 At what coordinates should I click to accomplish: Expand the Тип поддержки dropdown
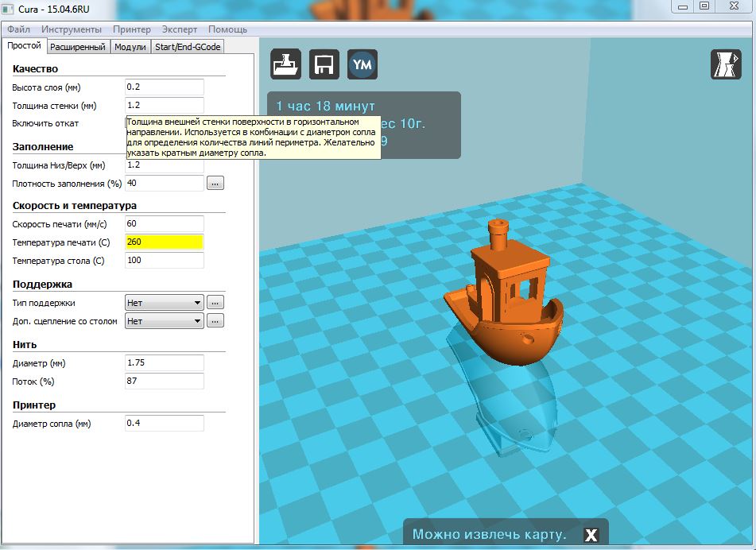165,303
